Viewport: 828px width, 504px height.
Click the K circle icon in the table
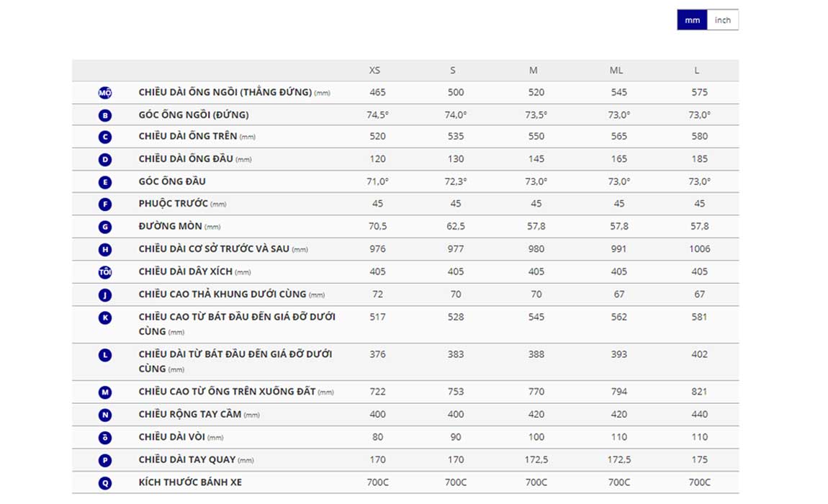tap(105, 318)
